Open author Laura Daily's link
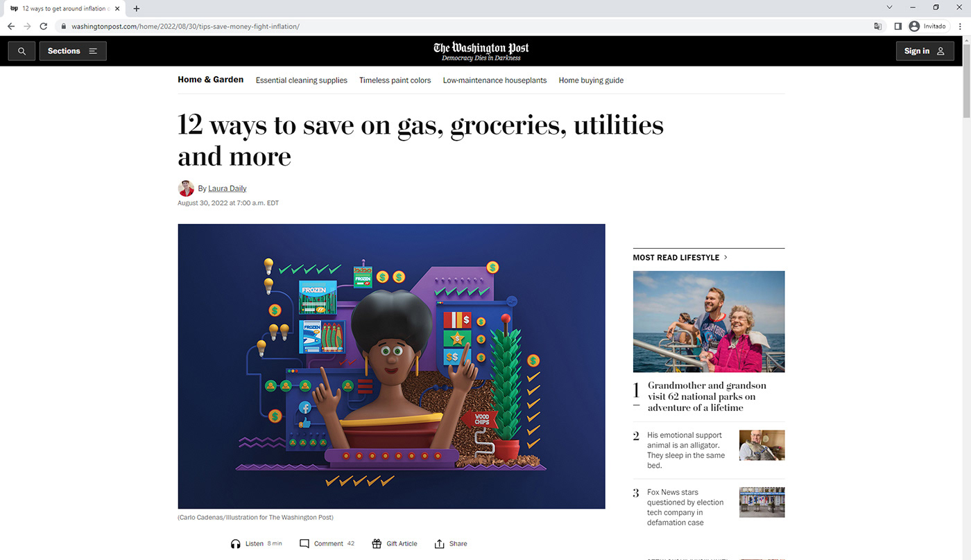This screenshot has width=971, height=560. pyautogui.click(x=227, y=189)
